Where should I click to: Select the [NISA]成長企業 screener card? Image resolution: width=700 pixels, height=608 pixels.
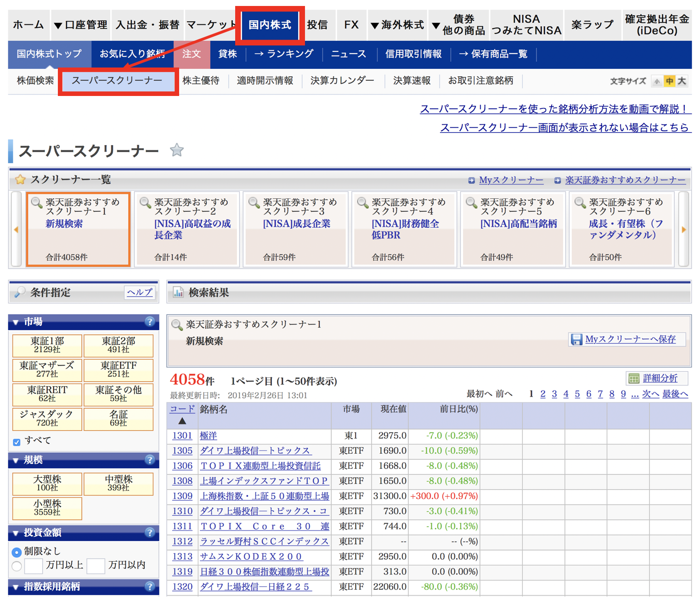pos(296,229)
